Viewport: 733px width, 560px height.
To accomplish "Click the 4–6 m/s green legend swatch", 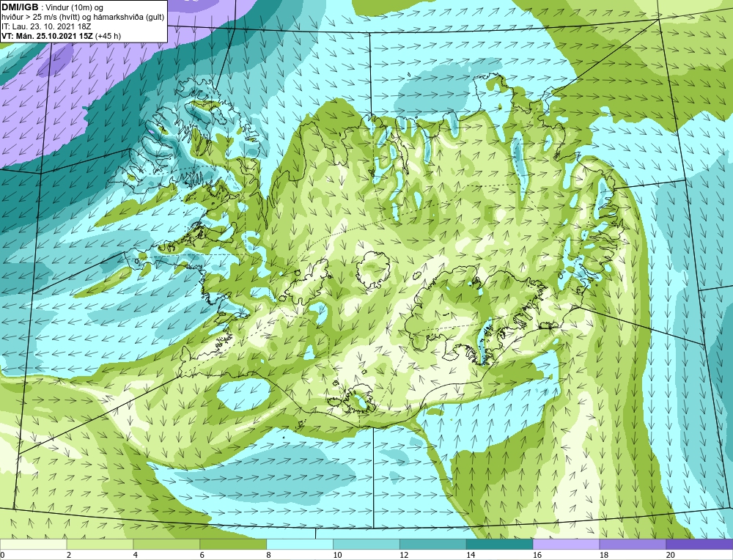I will point(166,544).
